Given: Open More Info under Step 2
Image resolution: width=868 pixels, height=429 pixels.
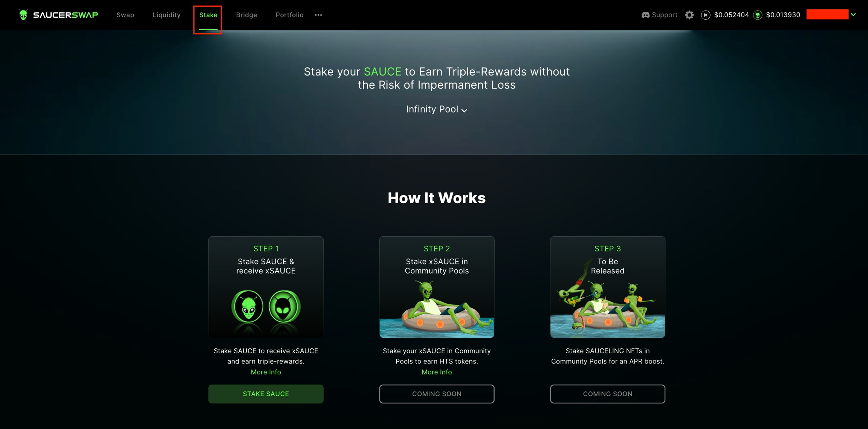Looking at the screenshot, I should [437, 372].
